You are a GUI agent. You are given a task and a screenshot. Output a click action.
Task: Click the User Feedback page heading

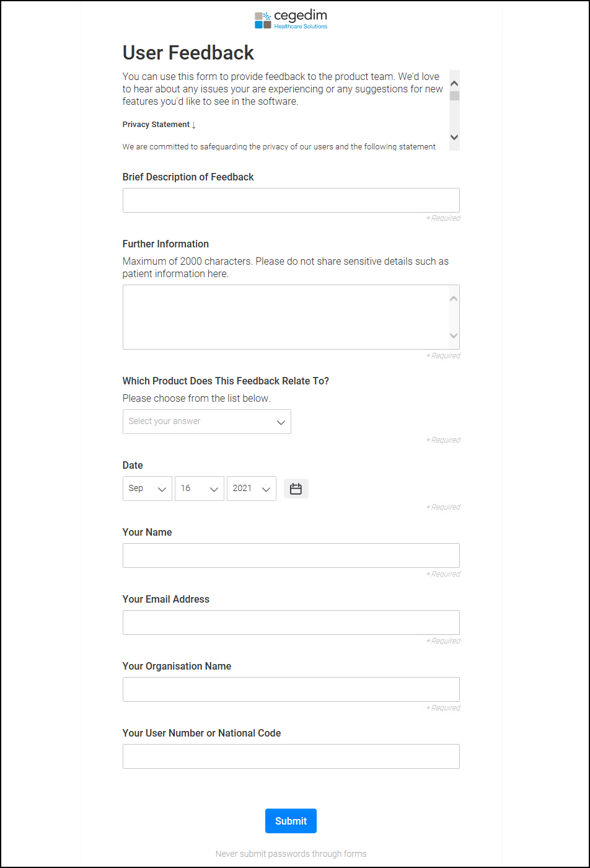[x=188, y=53]
